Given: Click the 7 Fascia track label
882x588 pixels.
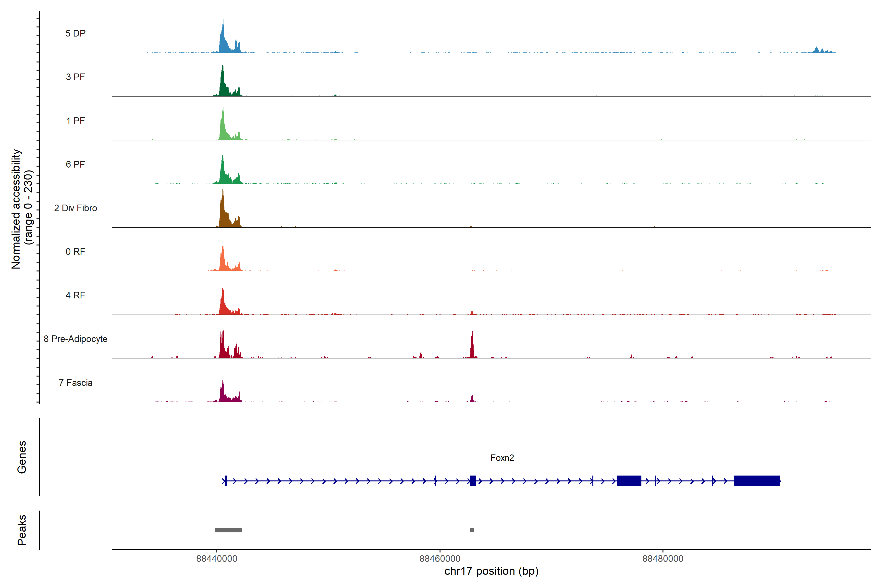Looking at the screenshot, I should (x=75, y=382).
